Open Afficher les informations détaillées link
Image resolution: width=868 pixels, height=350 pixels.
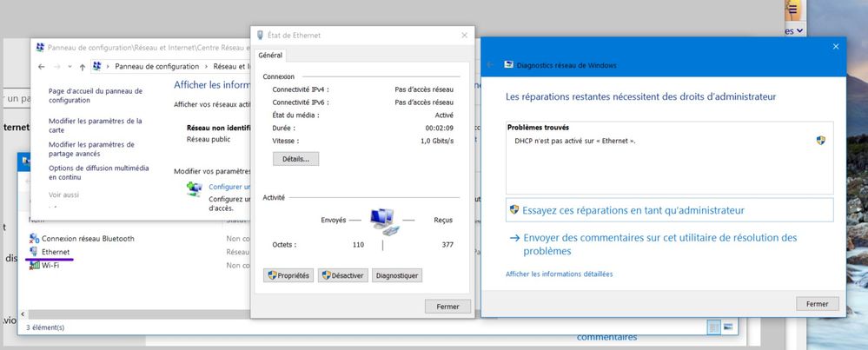coord(559,274)
